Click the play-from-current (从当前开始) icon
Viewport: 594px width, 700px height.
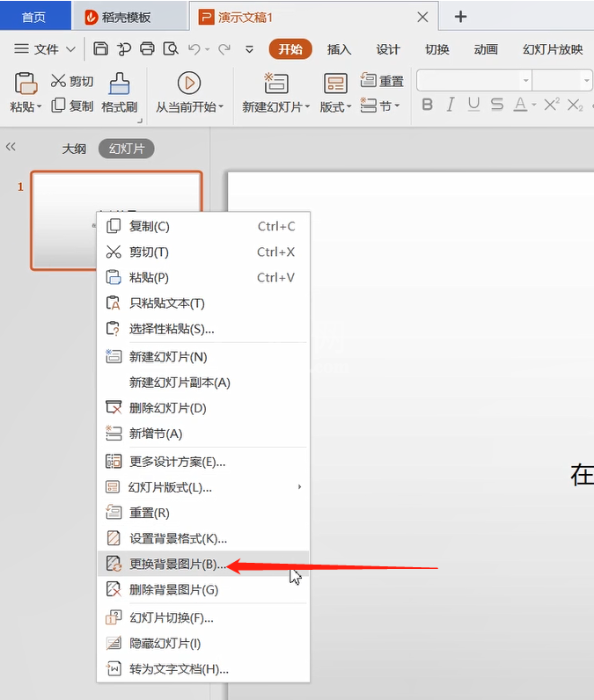(x=189, y=83)
